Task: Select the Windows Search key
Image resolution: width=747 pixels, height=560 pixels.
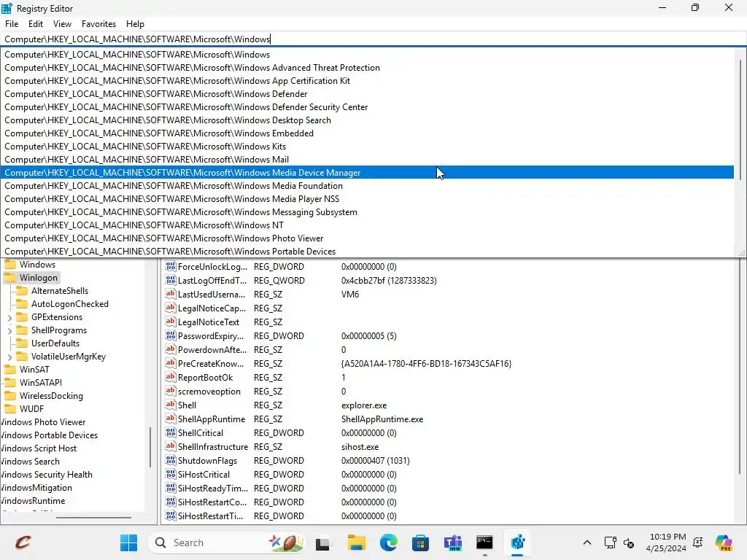Action: point(31,462)
